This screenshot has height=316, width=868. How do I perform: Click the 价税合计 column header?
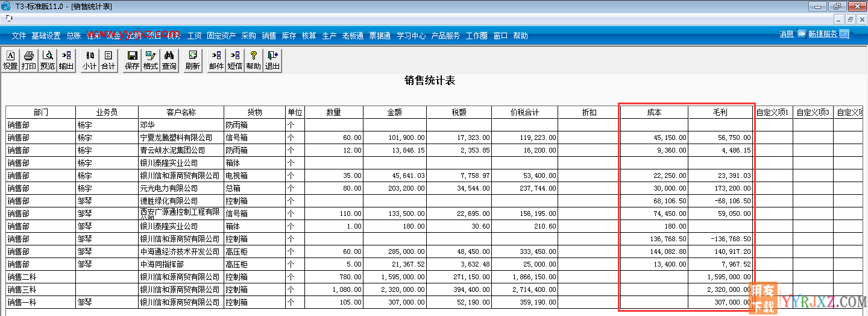525,112
